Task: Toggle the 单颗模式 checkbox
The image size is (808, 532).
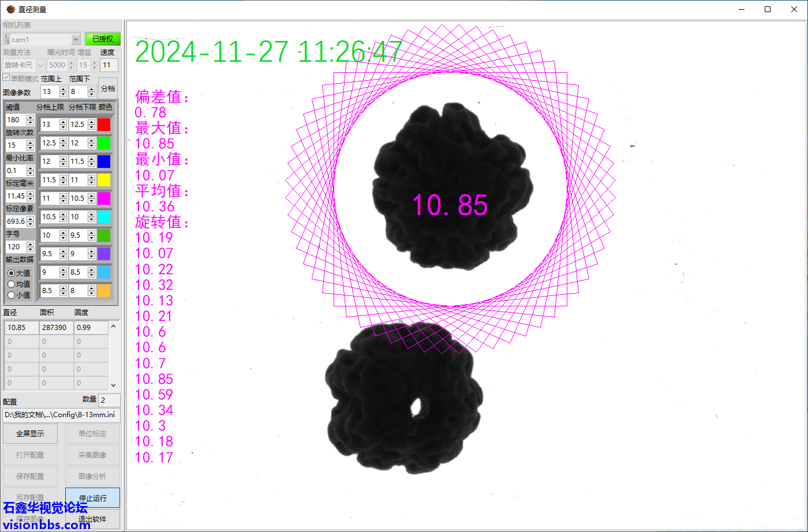Action: pyautogui.click(x=6, y=78)
